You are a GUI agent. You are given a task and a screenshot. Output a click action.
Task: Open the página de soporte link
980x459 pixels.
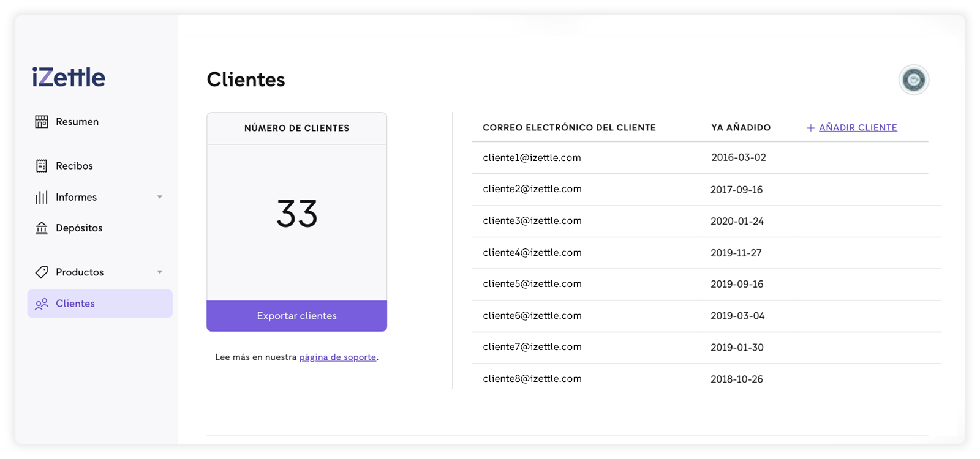click(x=337, y=357)
